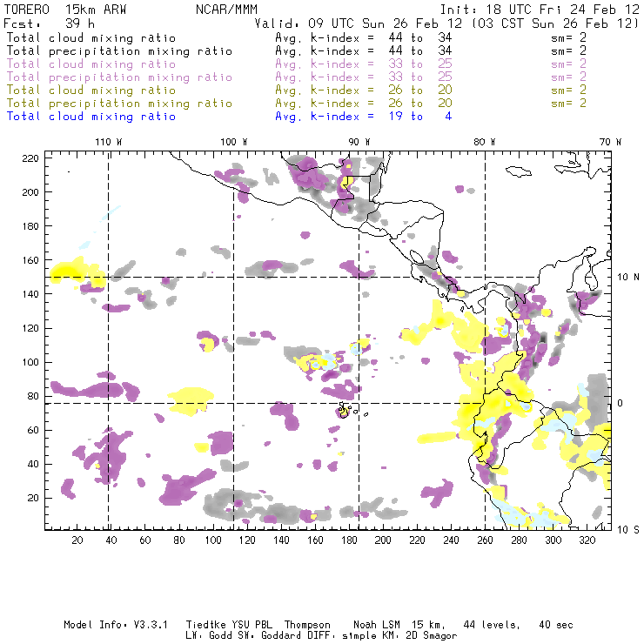
Task: Click olive 'Total cloud mixing ratio' legend label
Action: coord(91,90)
